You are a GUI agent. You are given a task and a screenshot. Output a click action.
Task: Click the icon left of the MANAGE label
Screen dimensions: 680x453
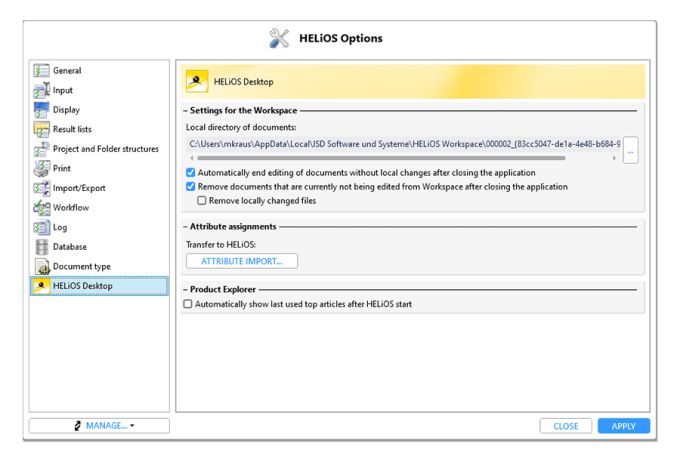coord(78,426)
